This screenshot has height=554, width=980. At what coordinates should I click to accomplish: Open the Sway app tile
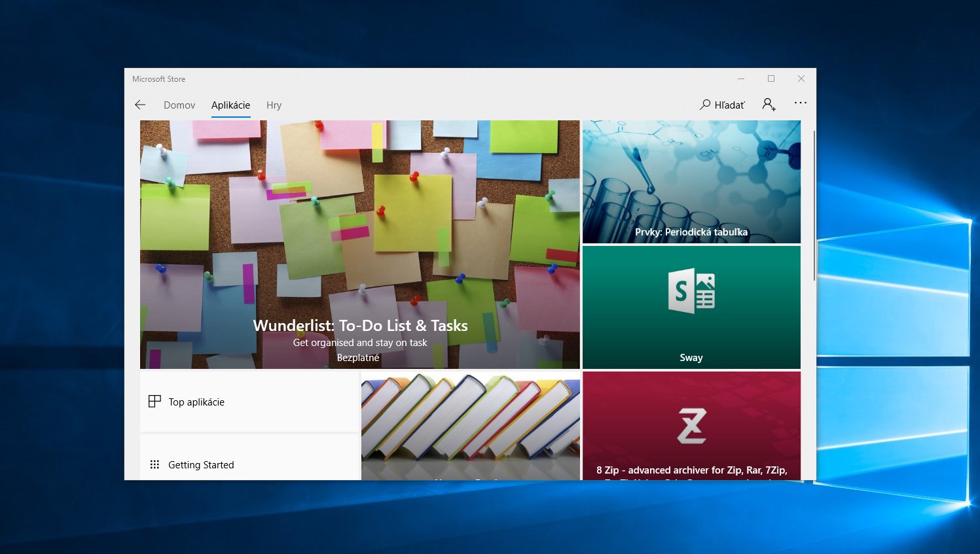click(691, 307)
